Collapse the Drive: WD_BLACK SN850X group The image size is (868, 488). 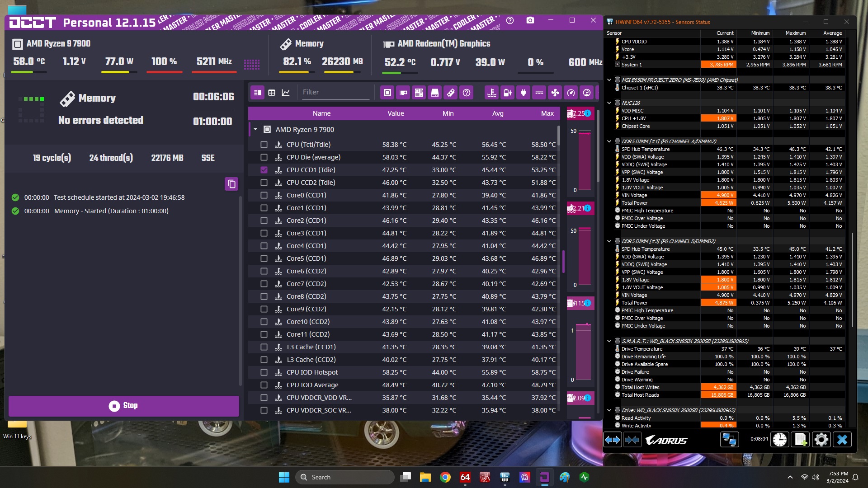point(609,410)
